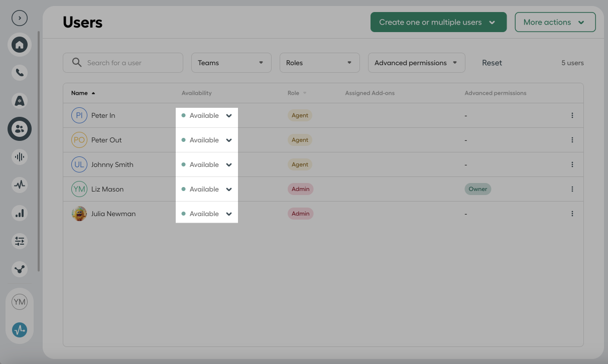
Task: Open the Teams filter dropdown
Action: tap(231, 63)
